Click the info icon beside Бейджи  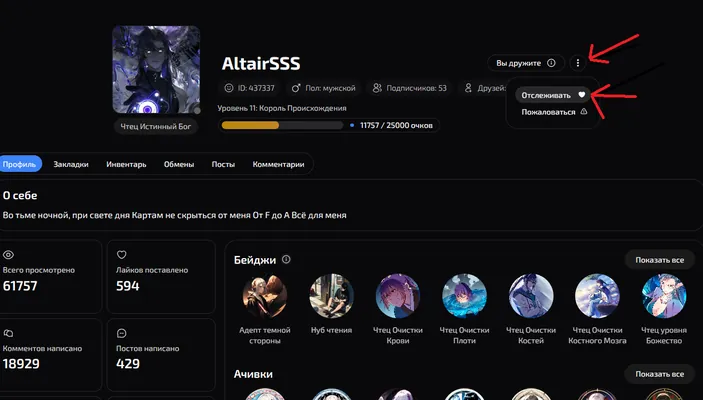[286, 259]
